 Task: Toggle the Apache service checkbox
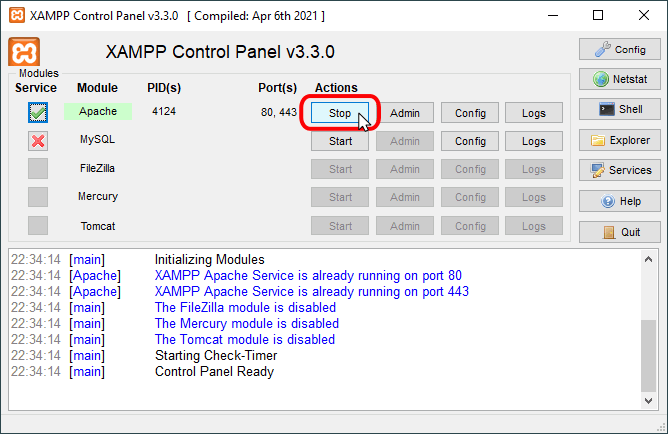point(38,112)
